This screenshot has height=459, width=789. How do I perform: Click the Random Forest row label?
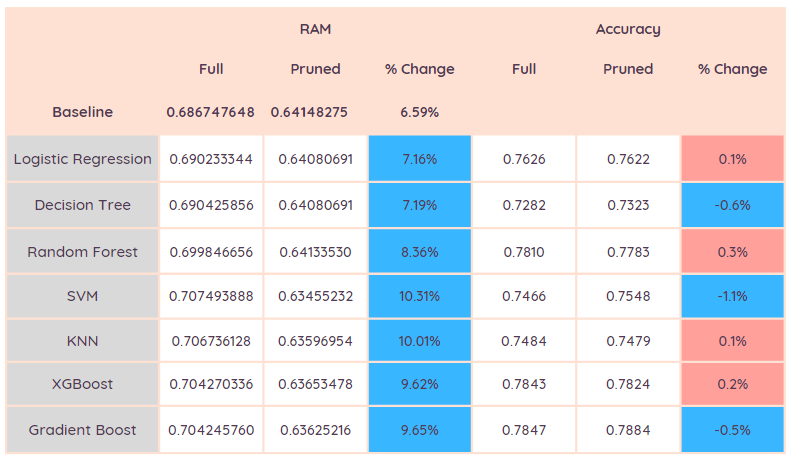82,252
